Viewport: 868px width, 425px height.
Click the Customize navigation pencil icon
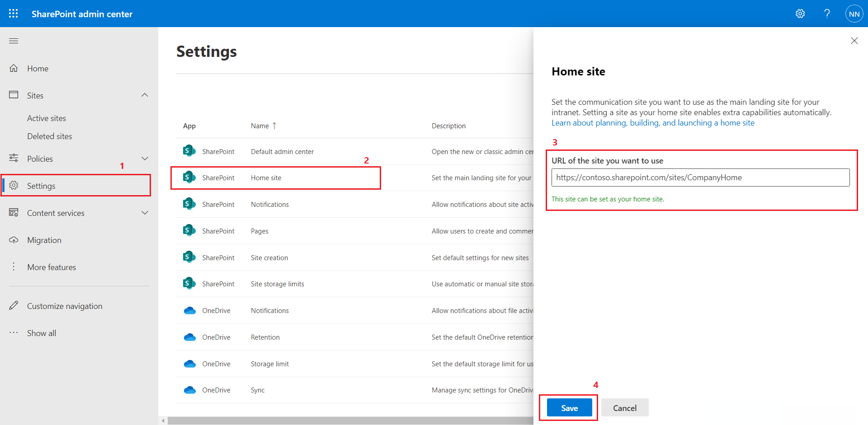pos(14,306)
